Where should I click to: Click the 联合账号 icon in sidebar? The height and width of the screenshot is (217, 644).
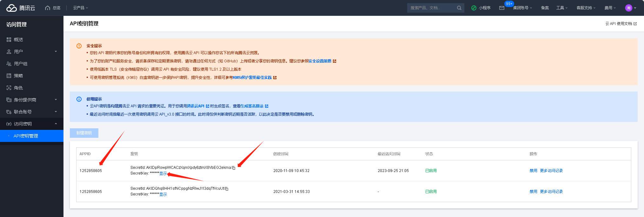point(9,112)
